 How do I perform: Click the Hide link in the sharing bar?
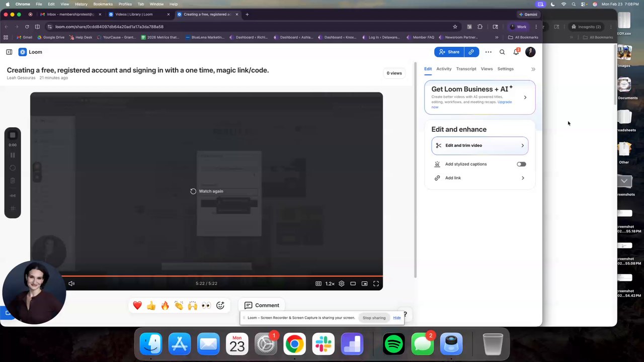pyautogui.click(x=397, y=318)
